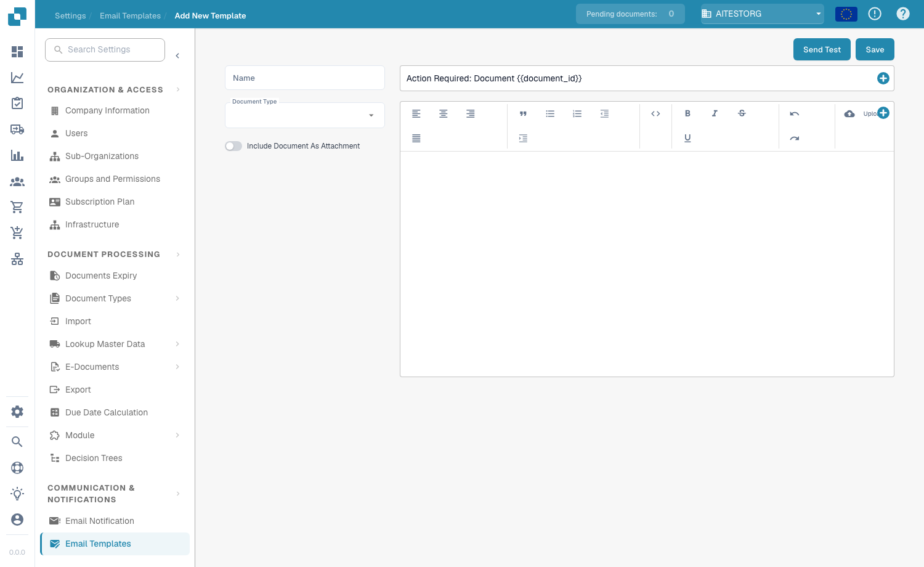This screenshot has width=924, height=567.
Task: Click the Send Test button
Action: (822, 49)
